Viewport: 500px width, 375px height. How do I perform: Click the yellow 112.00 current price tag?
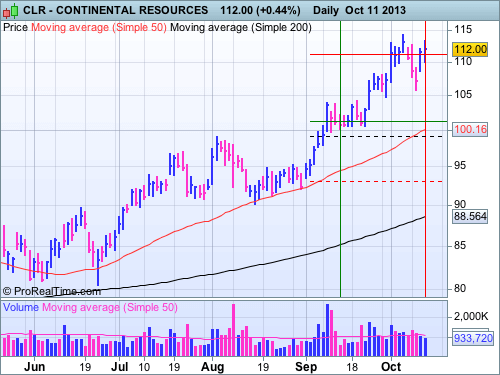(470, 49)
